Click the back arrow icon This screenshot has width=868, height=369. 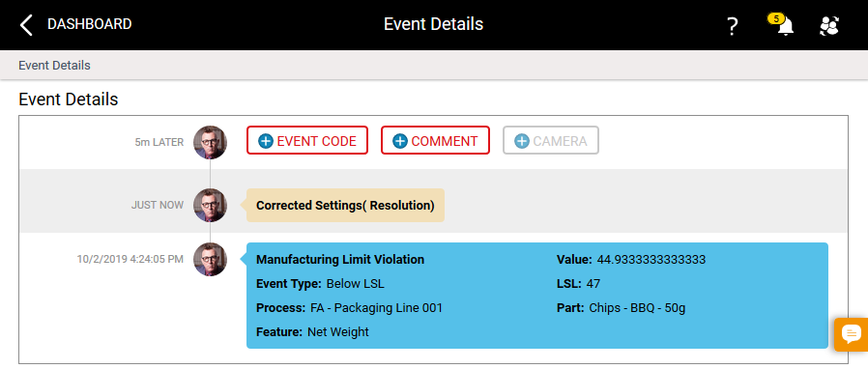(26, 25)
